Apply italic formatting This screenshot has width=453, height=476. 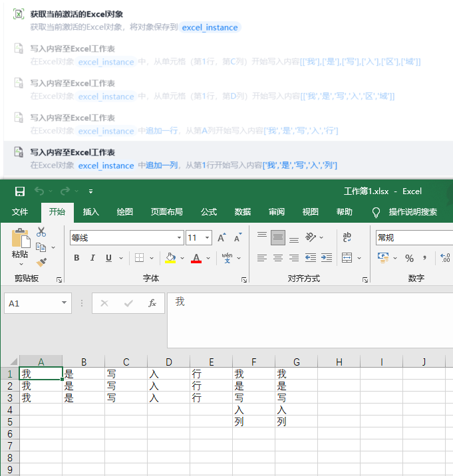[92, 258]
